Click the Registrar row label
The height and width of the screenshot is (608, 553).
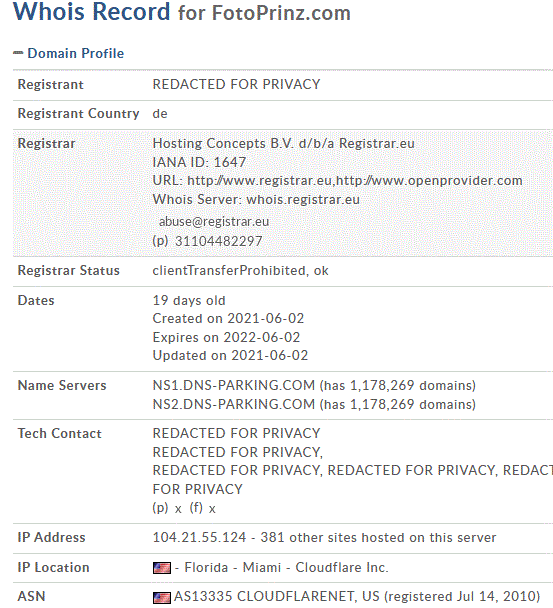coord(46,143)
